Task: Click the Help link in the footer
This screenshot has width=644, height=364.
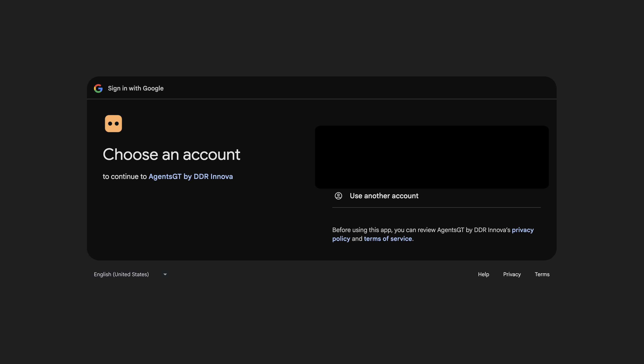Action: [x=483, y=274]
